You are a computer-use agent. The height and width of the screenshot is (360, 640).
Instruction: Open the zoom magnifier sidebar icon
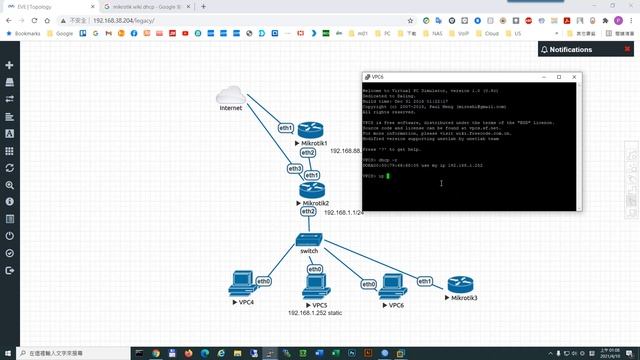coord(9,185)
